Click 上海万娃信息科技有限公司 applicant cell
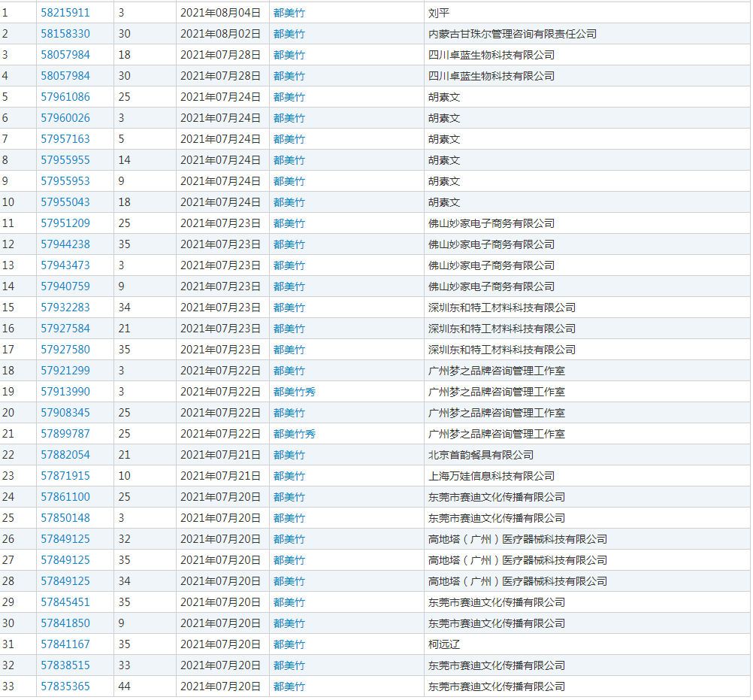Image resolution: width=753 pixels, height=700 pixels. 491,476
